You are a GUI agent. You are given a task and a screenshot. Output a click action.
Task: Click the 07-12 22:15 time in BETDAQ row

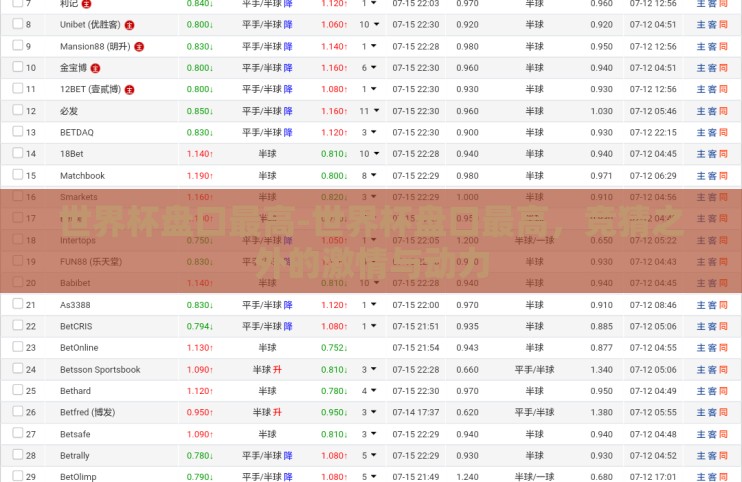tap(653, 132)
